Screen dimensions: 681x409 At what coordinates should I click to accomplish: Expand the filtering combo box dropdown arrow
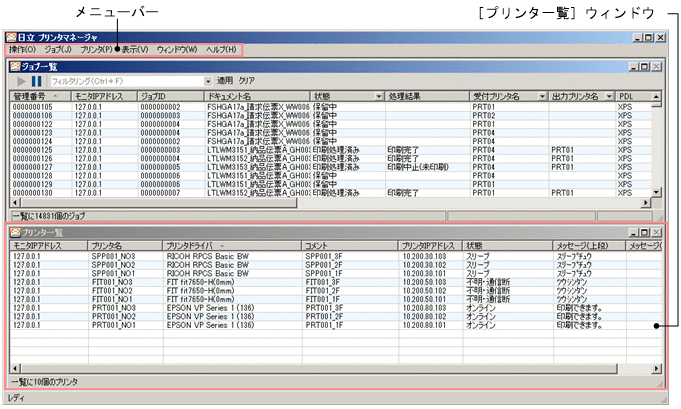click(x=208, y=81)
